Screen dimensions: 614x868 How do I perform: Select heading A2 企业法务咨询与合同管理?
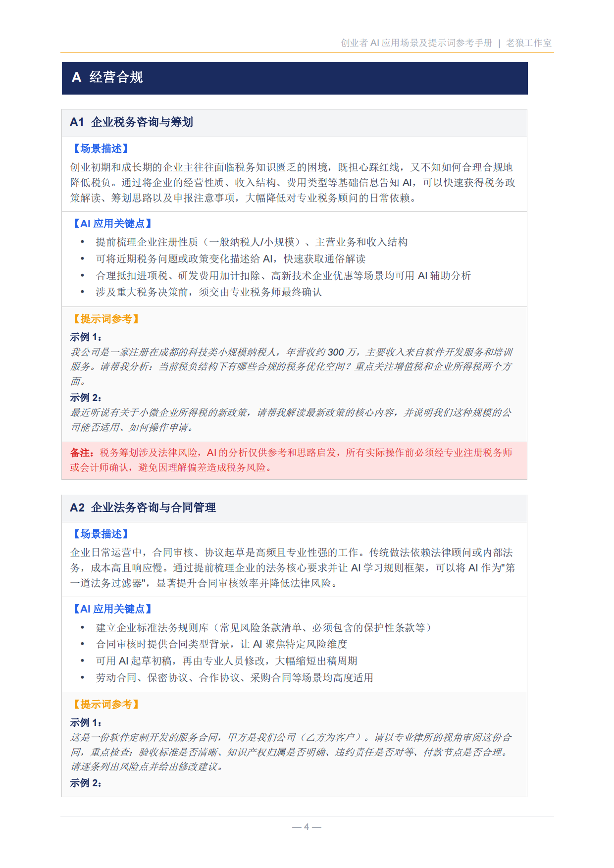143,508
